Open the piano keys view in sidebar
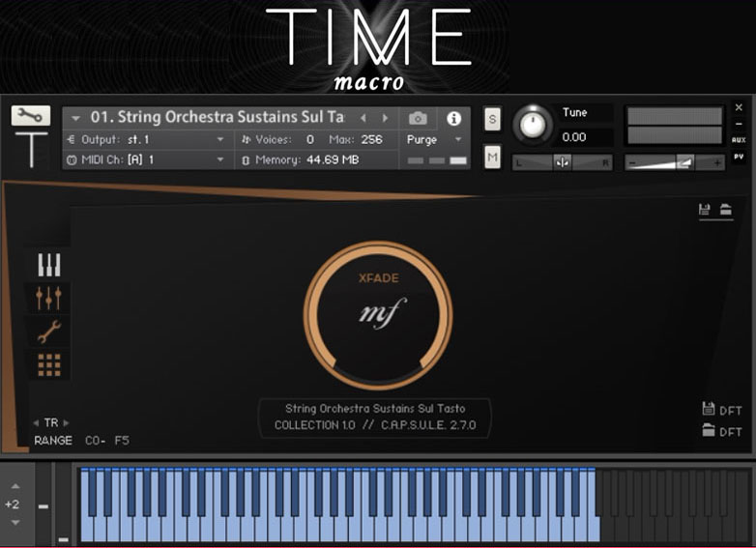 [48, 265]
